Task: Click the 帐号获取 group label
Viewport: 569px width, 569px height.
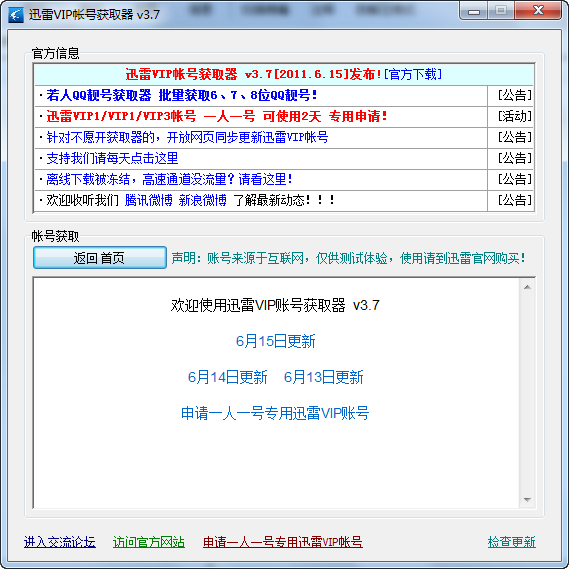Action: coord(55,236)
